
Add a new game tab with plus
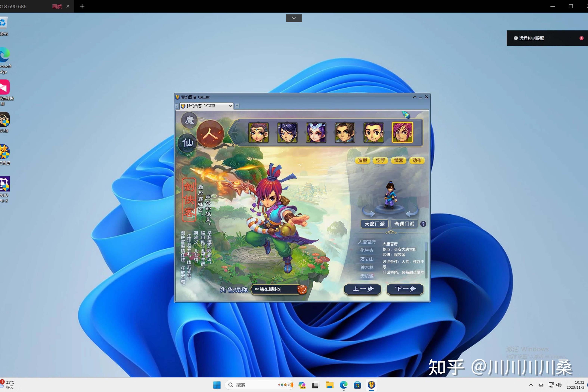click(237, 106)
